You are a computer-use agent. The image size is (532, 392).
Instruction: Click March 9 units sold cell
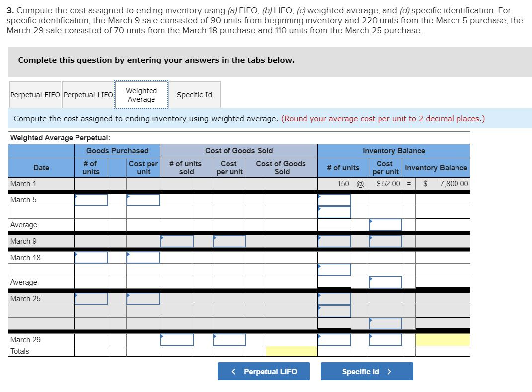pos(176,241)
